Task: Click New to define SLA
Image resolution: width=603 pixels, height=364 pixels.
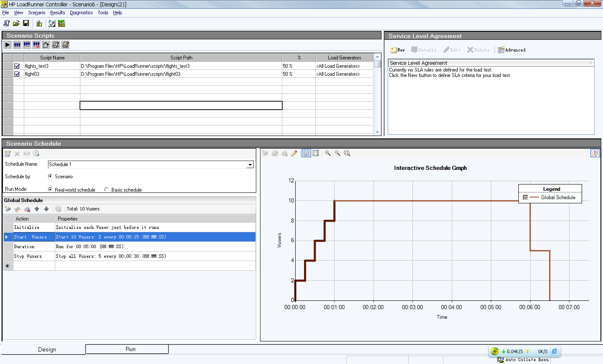Action: 397,50
